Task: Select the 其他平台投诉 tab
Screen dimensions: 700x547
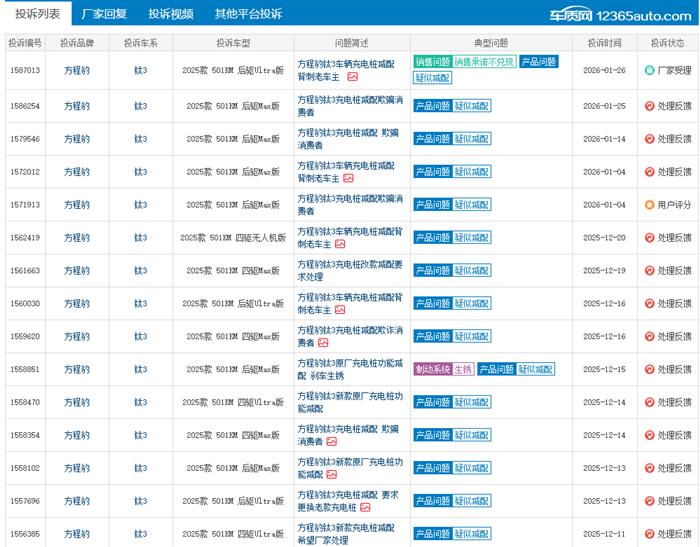Action: pyautogui.click(x=248, y=14)
